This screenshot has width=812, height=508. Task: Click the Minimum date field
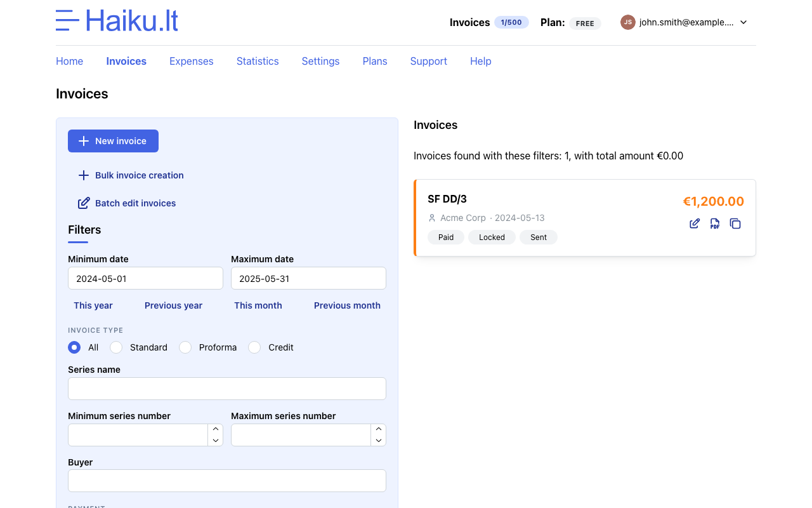tap(145, 278)
